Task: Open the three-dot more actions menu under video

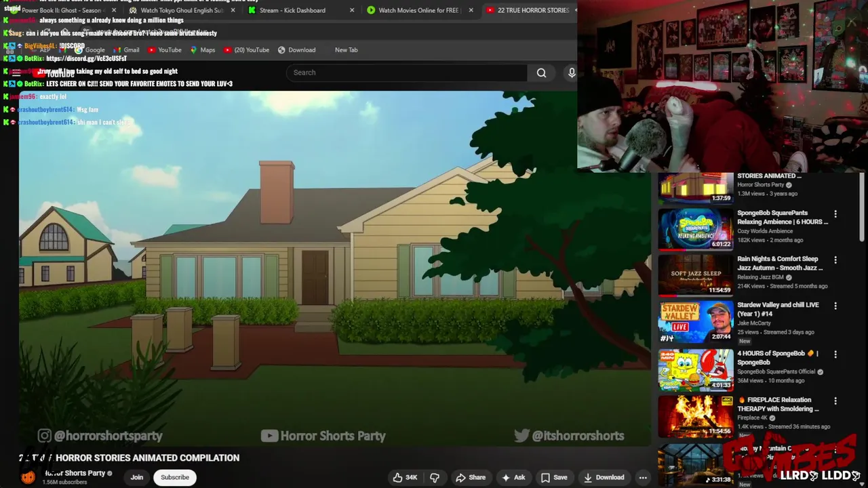Action: [642, 477]
